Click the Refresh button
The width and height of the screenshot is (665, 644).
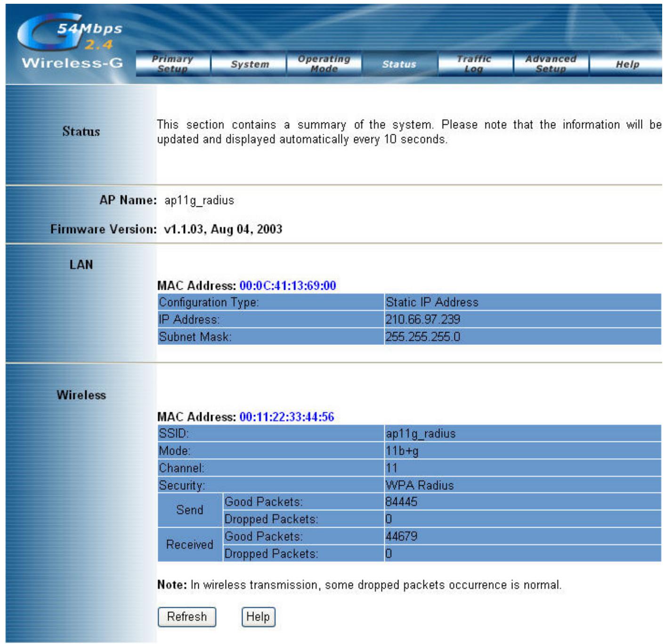(x=187, y=617)
